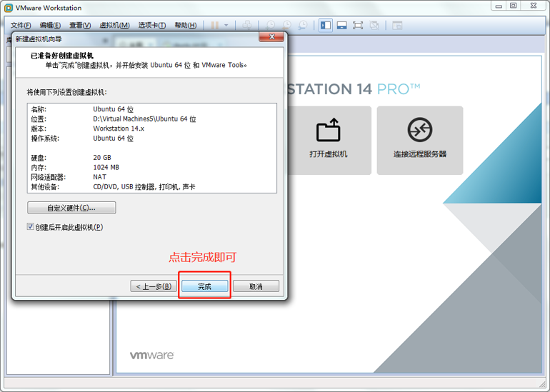Click the location D:\Virtual Machines5 path text
Screen dimensions: 550x392
point(144,119)
